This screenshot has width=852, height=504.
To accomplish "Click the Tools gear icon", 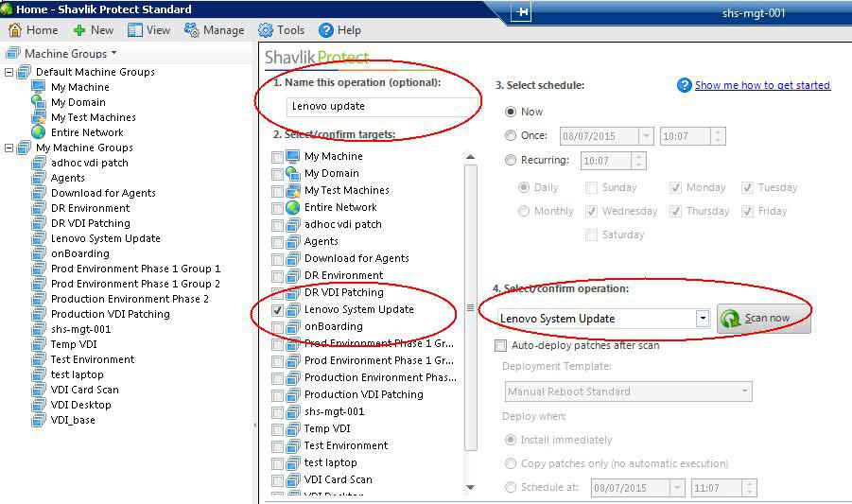I will click(x=266, y=30).
